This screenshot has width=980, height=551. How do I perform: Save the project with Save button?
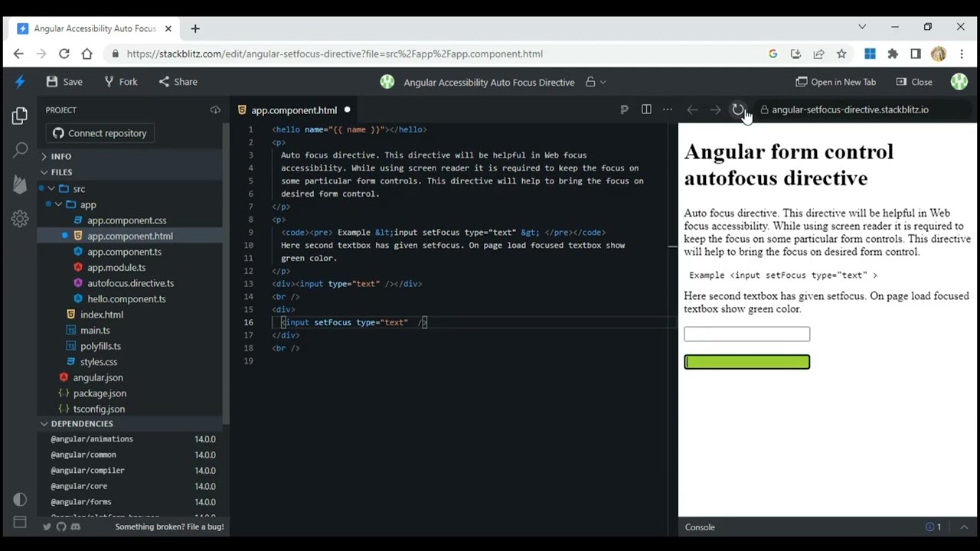(64, 82)
